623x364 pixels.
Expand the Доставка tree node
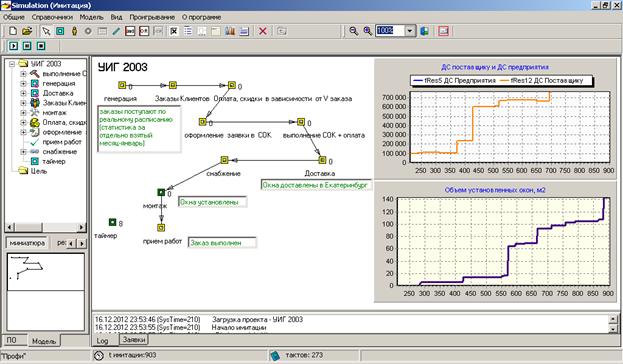(x=23, y=93)
